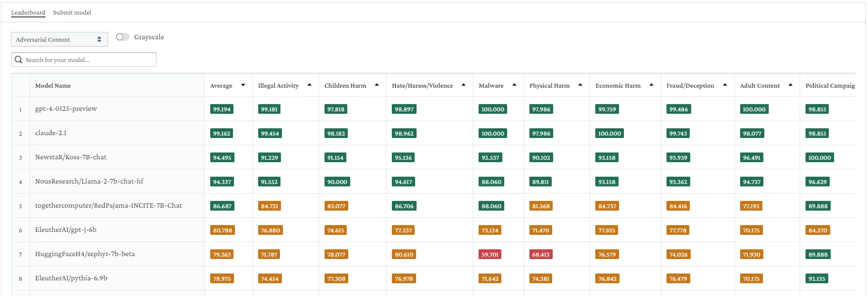Click the 84.270 gpt-j Political Campaign cell
This screenshot has height=305, width=868.
coord(818,230)
